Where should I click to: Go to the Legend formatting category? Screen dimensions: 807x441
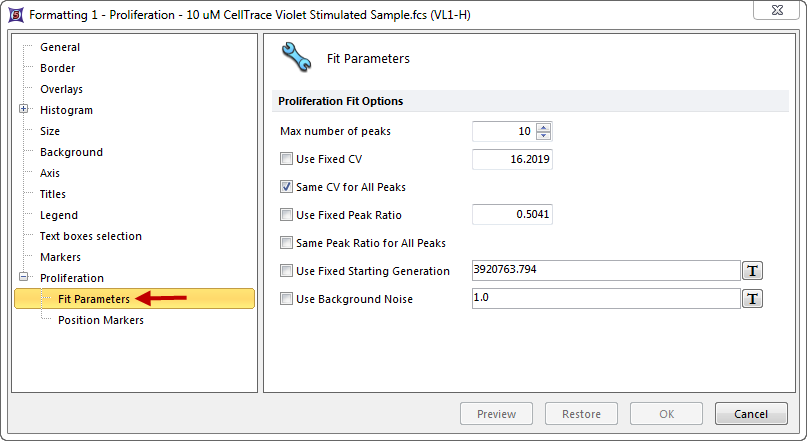pos(58,215)
